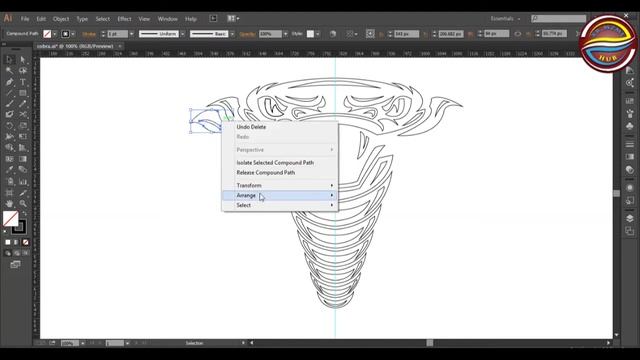640x360 pixels.
Task: Open the Recolor Artwork button
Action: (333, 34)
